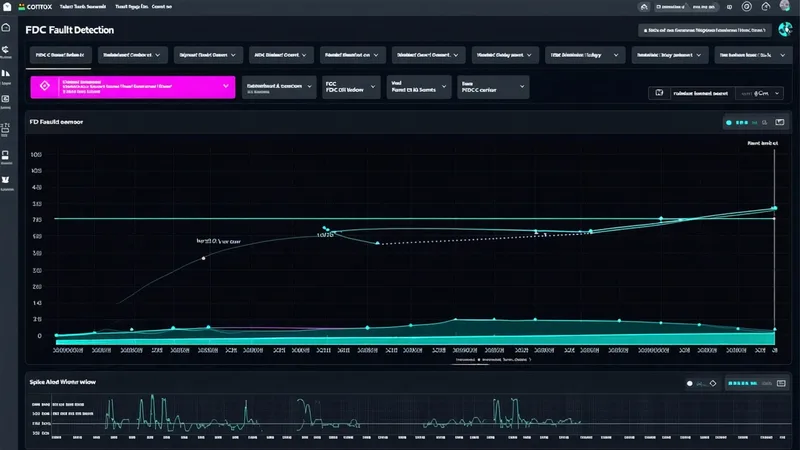Click the white dot in the spike panel toolbar
Image resolution: width=800 pixels, height=450 pixels.
click(x=689, y=383)
